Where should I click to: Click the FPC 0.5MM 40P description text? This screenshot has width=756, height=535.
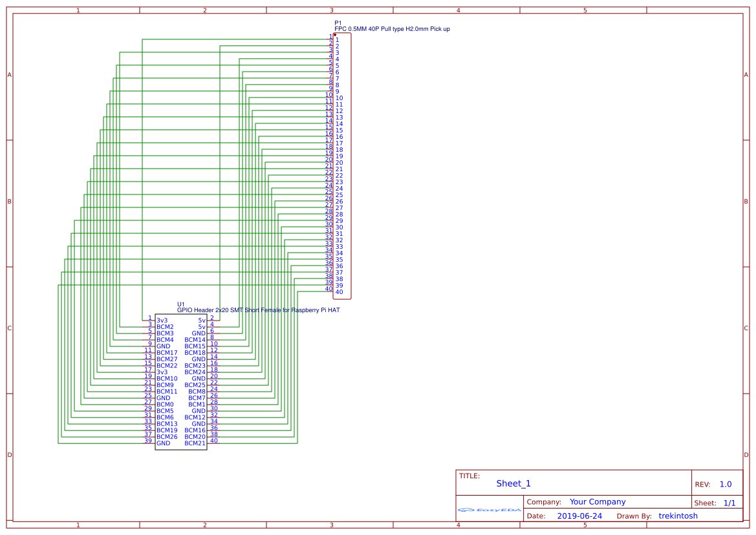[391, 29]
